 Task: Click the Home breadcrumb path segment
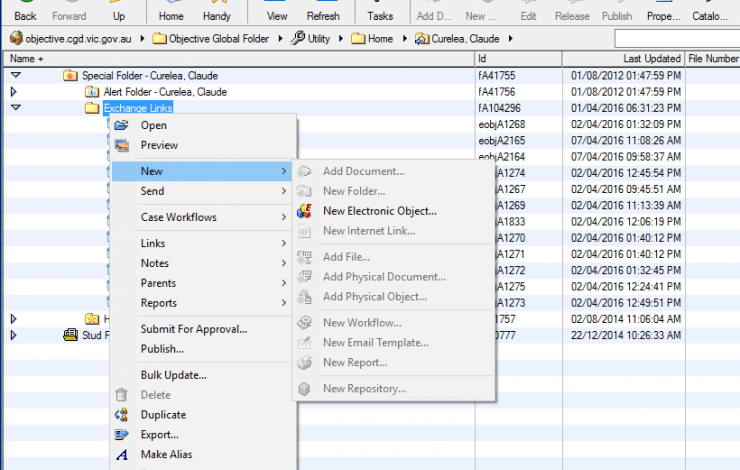coord(376,38)
